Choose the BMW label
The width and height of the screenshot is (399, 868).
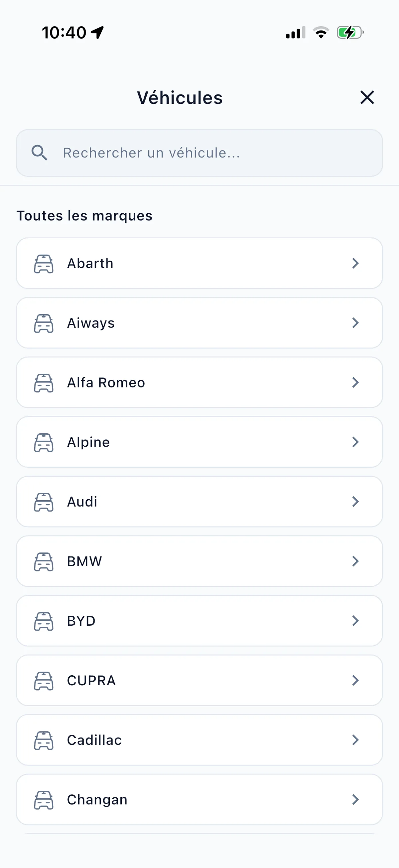pos(84,561)
